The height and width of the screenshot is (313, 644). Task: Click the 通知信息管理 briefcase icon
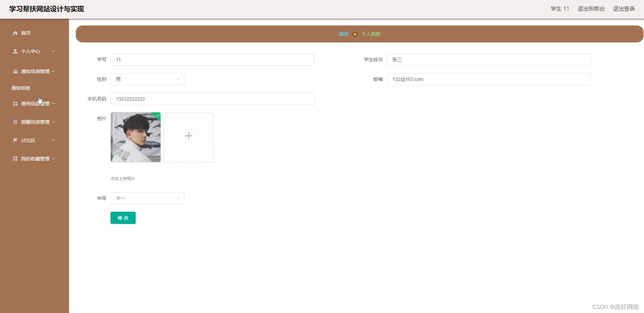(x=15, y=71)
